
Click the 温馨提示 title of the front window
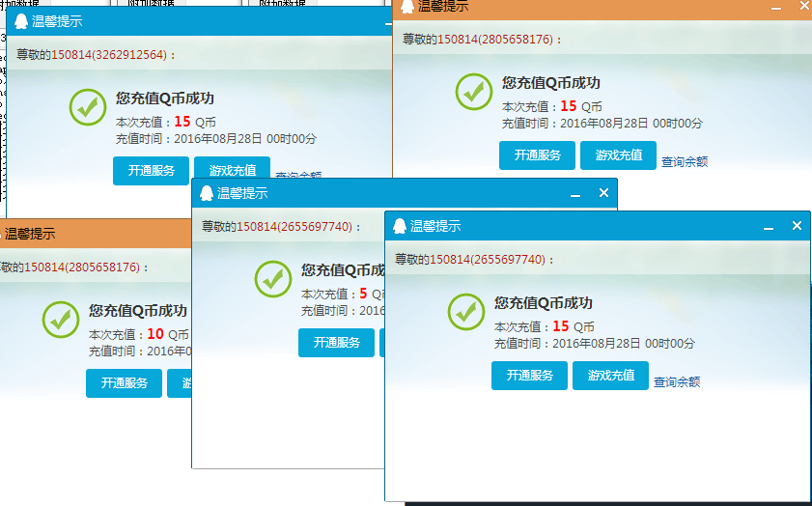tap(435, 226)
